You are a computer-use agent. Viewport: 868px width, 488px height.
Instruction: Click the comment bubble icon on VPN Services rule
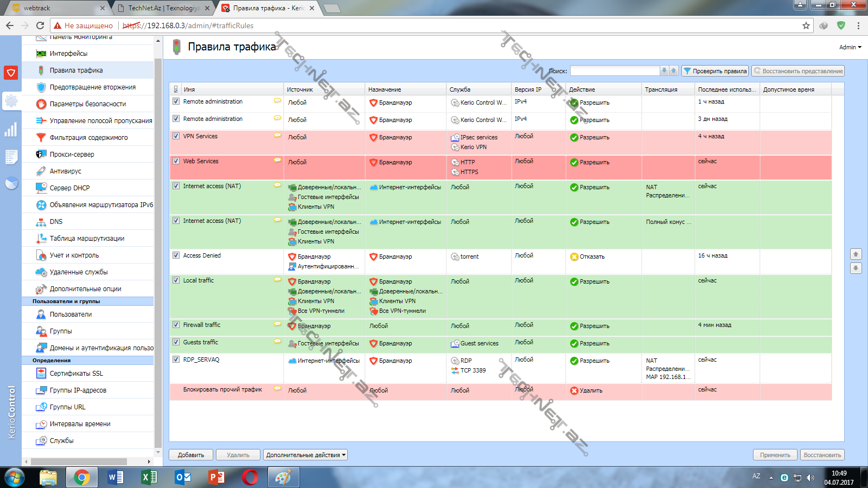point(277,136)
